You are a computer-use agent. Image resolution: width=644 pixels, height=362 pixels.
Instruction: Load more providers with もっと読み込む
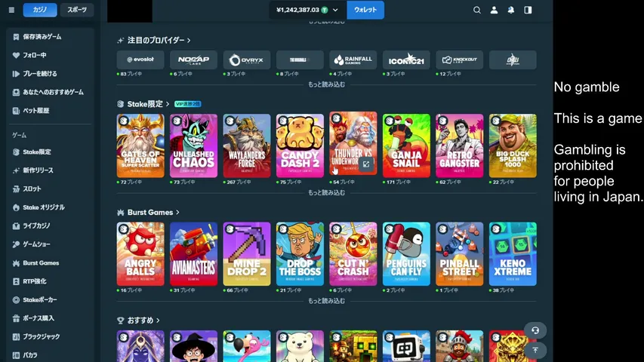(326, 84)
